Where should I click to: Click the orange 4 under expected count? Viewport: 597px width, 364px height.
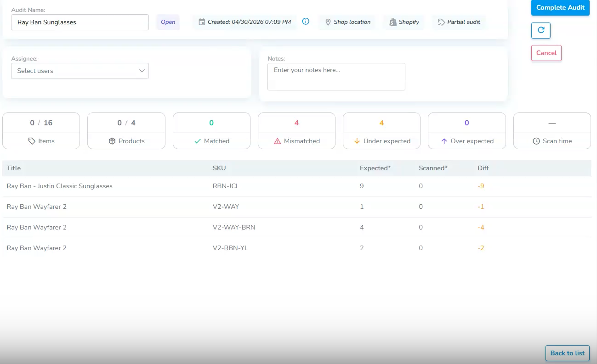[x=381, y=123]
